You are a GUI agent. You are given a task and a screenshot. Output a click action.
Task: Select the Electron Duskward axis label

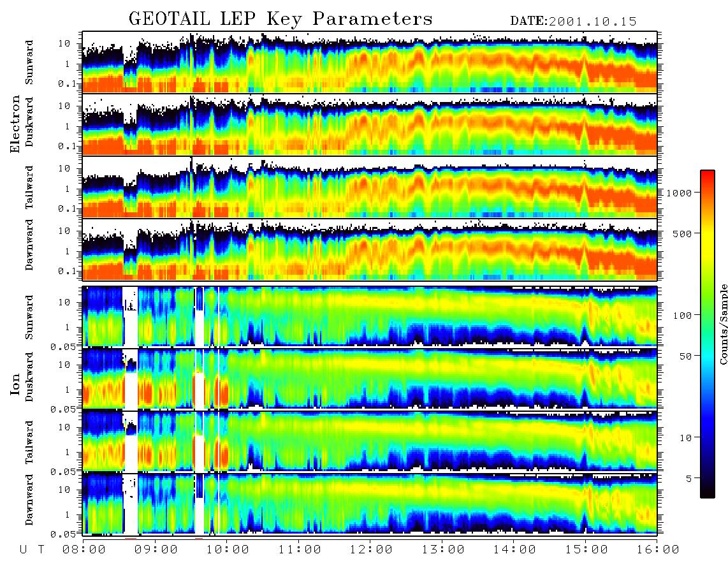pos(29,122)
